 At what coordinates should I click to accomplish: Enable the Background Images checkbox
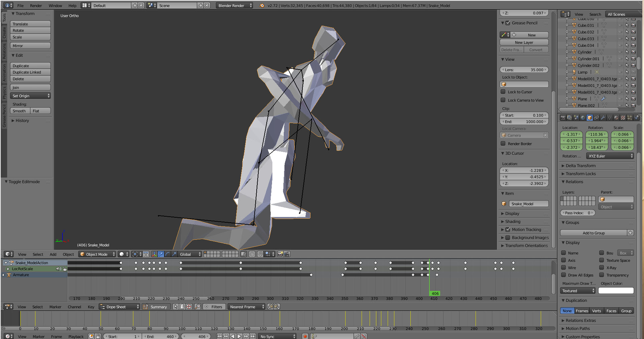click(x=508, y=237)
